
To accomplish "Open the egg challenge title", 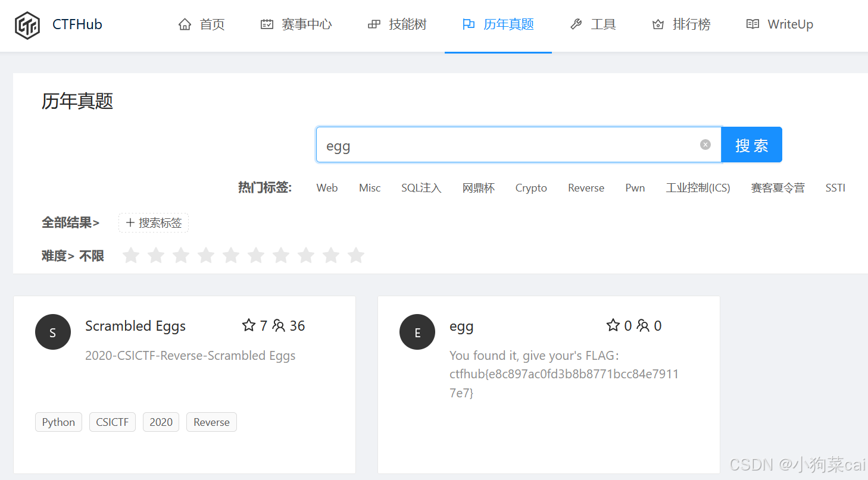I will click(461, 327).
